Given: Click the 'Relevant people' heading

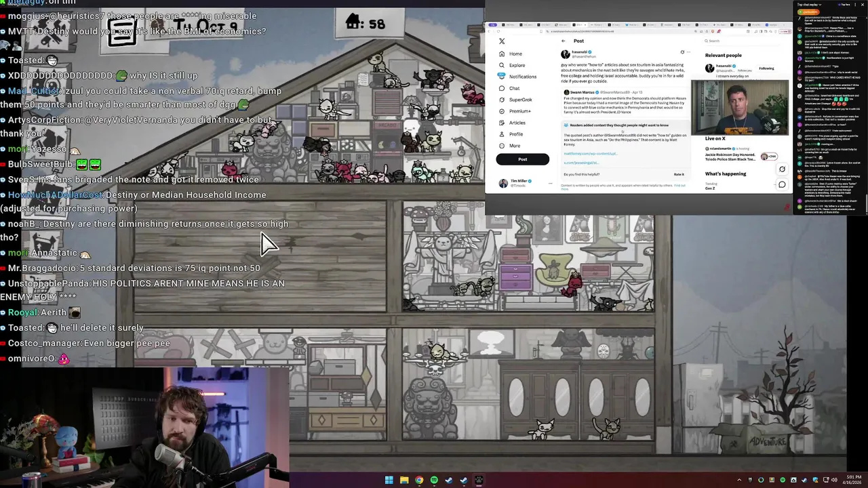Looking at the screenshot, I should (x=724, y=55).
